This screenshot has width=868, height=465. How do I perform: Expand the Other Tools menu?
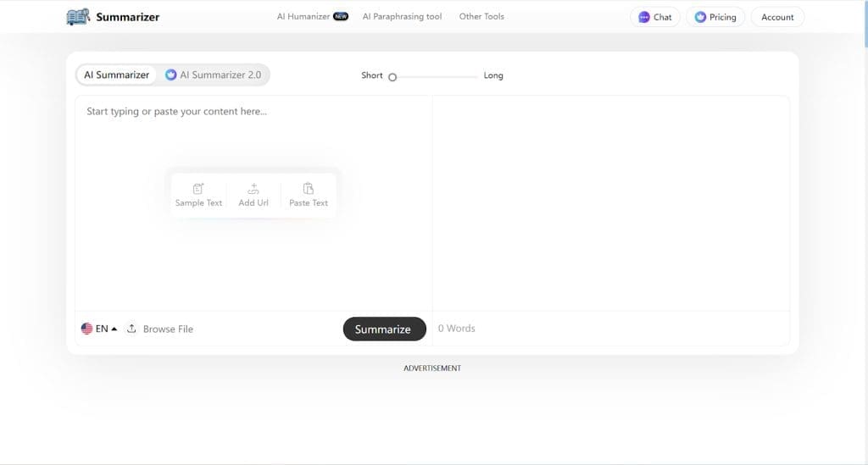point(481,17)
